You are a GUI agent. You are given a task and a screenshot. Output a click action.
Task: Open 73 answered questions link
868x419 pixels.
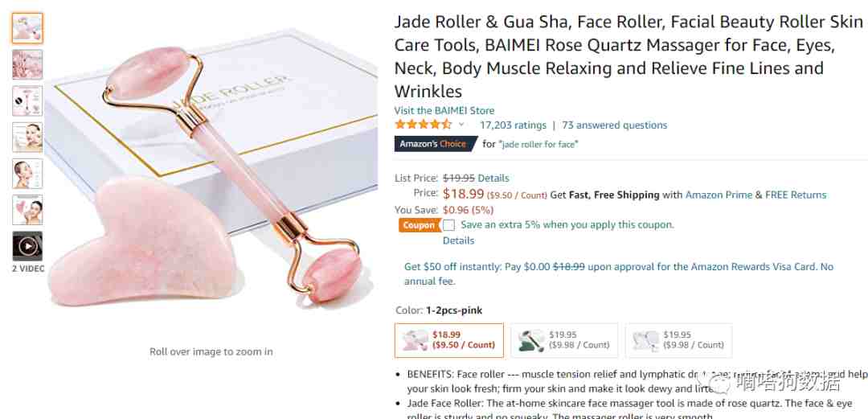pos(615,125)
